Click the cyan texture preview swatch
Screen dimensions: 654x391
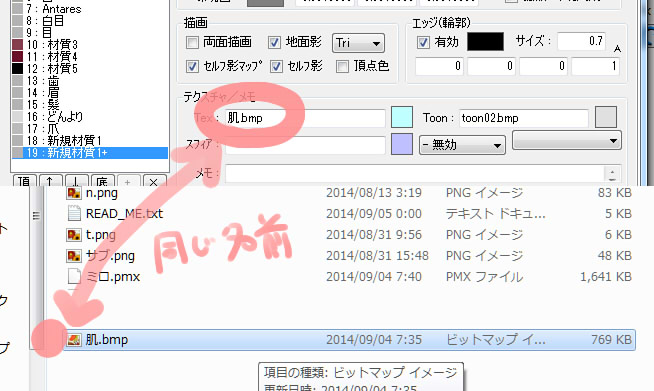pos(402,117)
